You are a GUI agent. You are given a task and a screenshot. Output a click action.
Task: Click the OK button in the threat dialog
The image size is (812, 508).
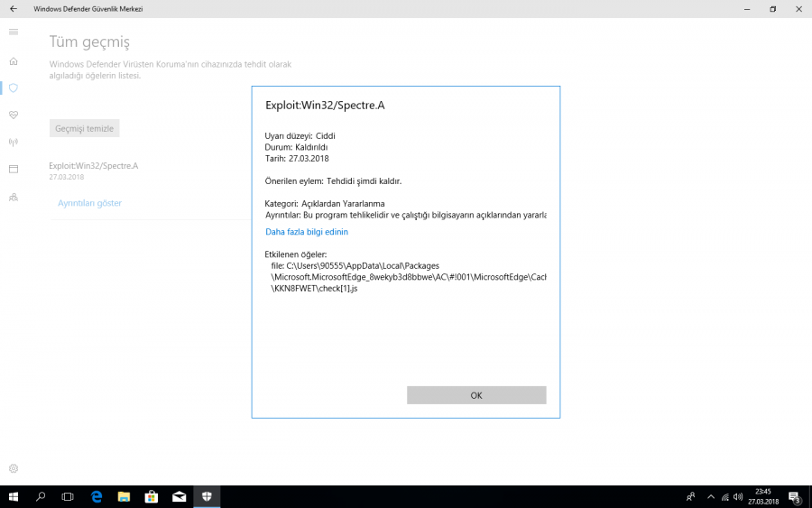(x=476, y=395)
